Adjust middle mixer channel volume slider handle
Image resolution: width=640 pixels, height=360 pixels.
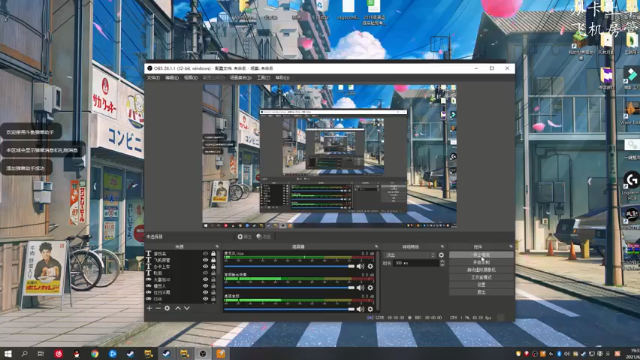pos(351,288)
